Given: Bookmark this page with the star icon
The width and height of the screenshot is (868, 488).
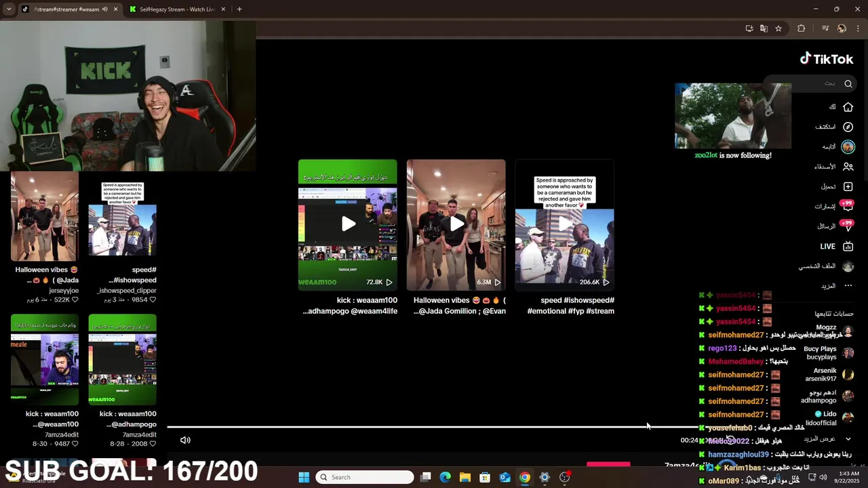Looking at the screenshot, I should [x=778, y=28].
